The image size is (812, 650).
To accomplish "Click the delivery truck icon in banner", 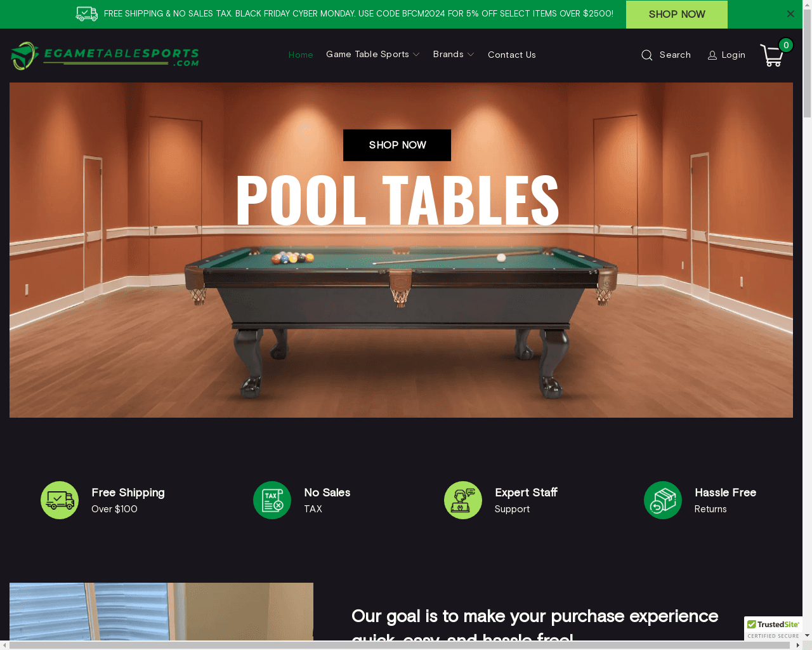I will [x=87, y=14].
